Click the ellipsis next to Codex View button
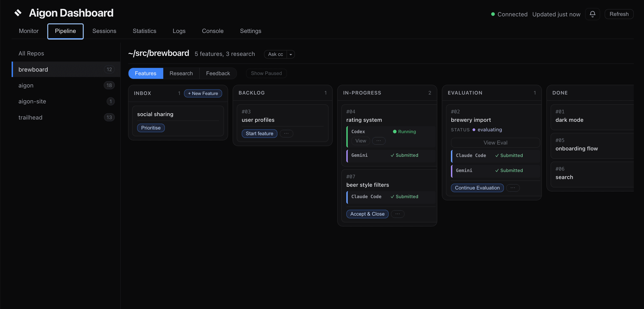This screenshot has height=309, width=644. [379, 141]
